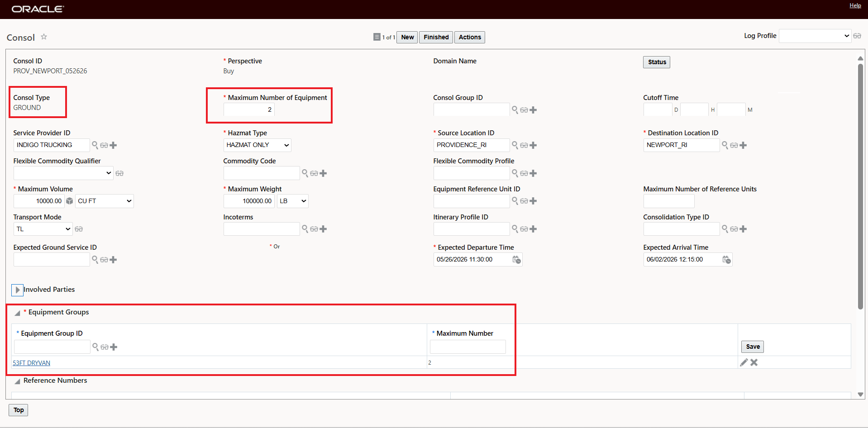Click the Equipment Groups Maximum Number field
Image resolution: width=868 pixels, height=428 pixels.
468,347
